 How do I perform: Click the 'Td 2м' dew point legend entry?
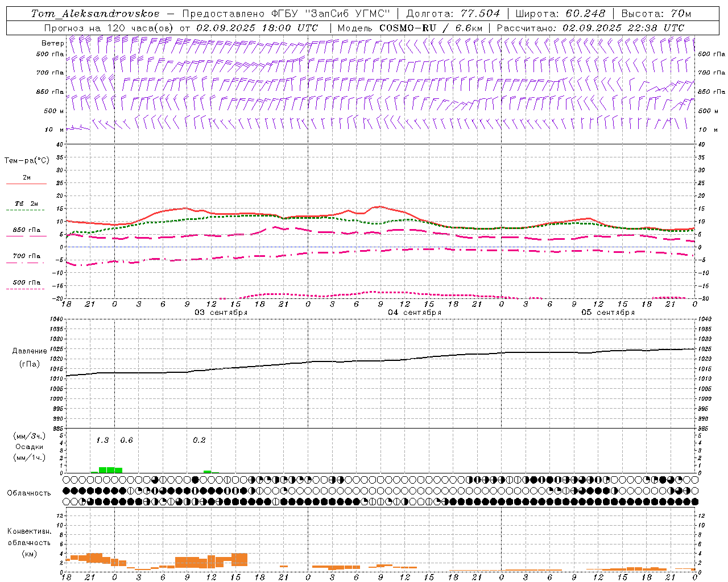(27, 203)
